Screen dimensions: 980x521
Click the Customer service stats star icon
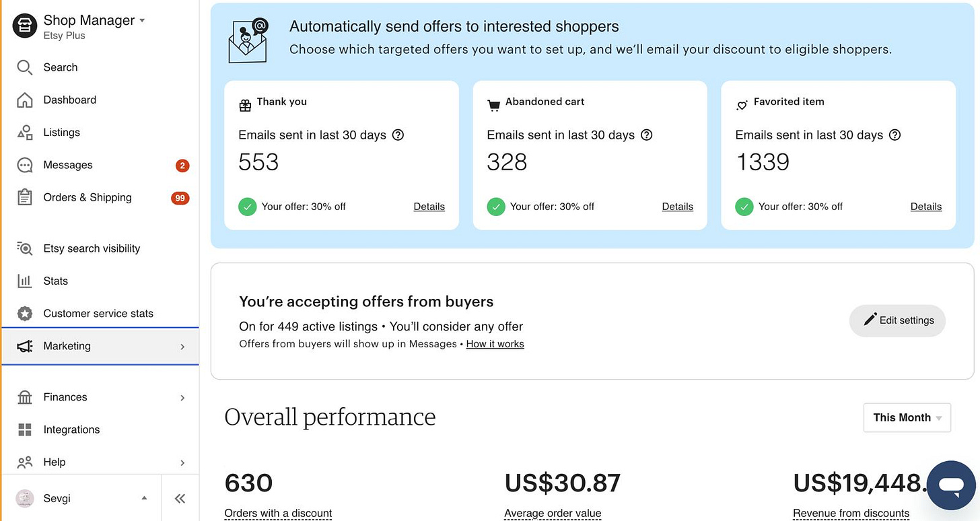[25, 314]
